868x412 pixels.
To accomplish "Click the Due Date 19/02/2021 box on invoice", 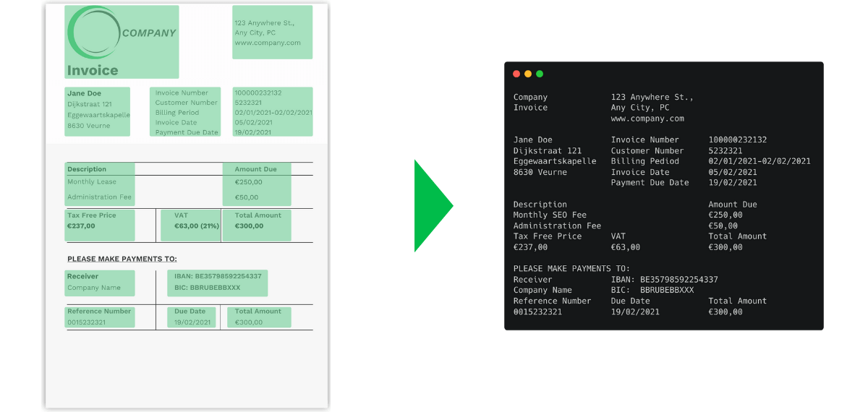I will [192, 317].
